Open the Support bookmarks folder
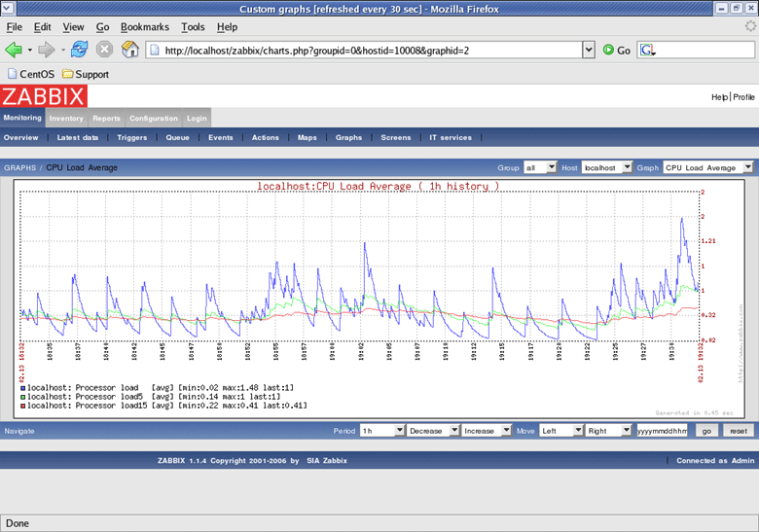The height and width of the screenshot is (532, 759). [x=85, y=74]
